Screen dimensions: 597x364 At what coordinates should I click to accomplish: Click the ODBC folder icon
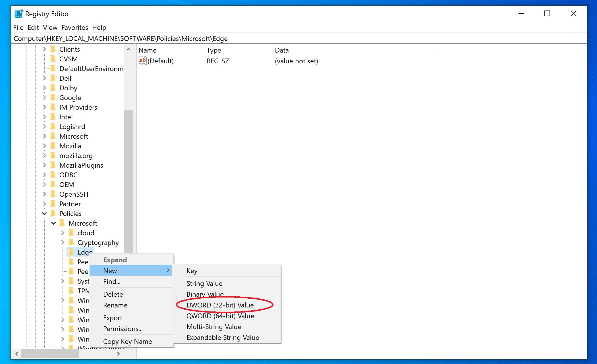coord(53,175)
